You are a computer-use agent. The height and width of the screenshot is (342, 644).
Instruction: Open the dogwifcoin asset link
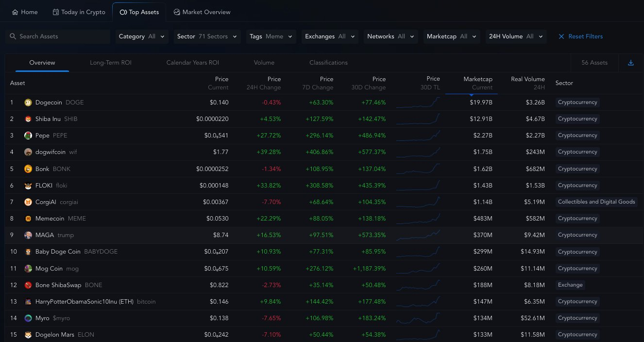[51, 152]
